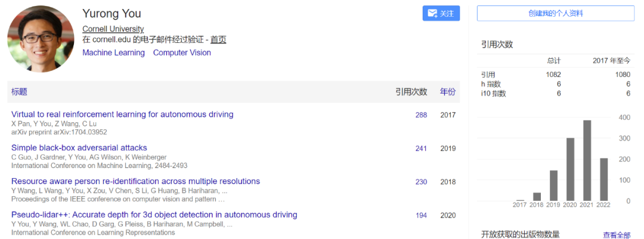Open the Simple black-box adversarial attacks paper

[x=79, y=148]
